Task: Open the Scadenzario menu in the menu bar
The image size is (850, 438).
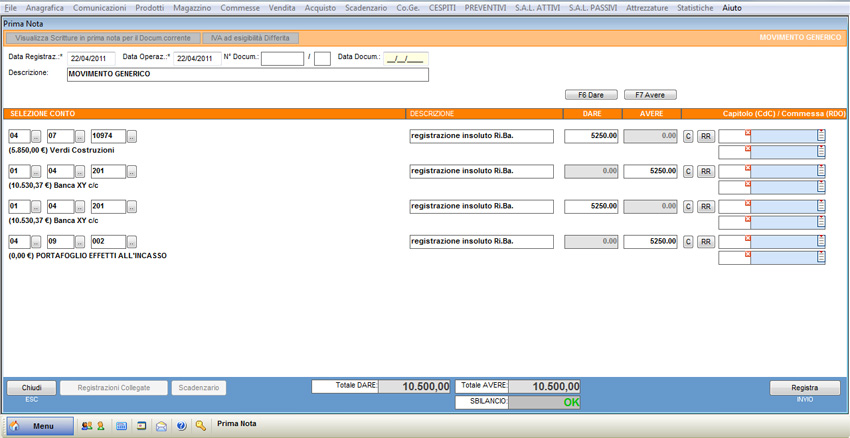Action: point(366,8)
